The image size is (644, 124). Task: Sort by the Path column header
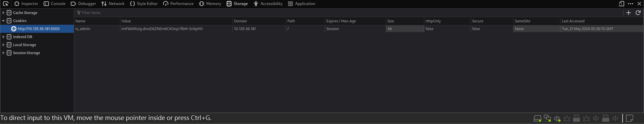(305, 21)
